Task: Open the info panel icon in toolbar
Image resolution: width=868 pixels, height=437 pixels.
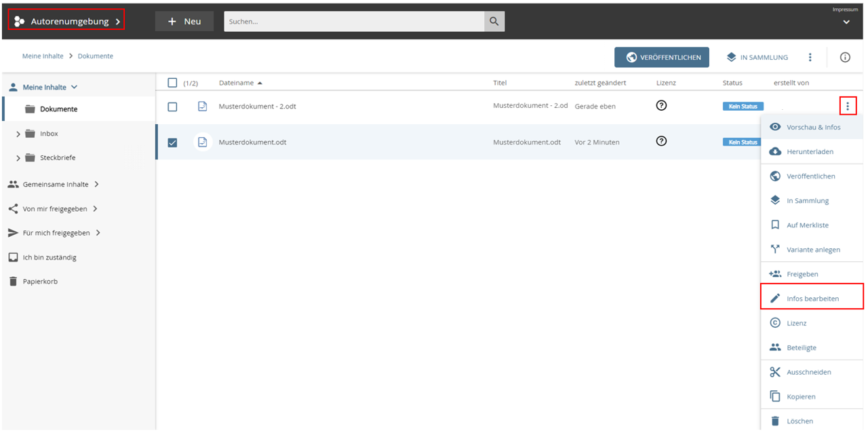Action: [x=845, y=58]
